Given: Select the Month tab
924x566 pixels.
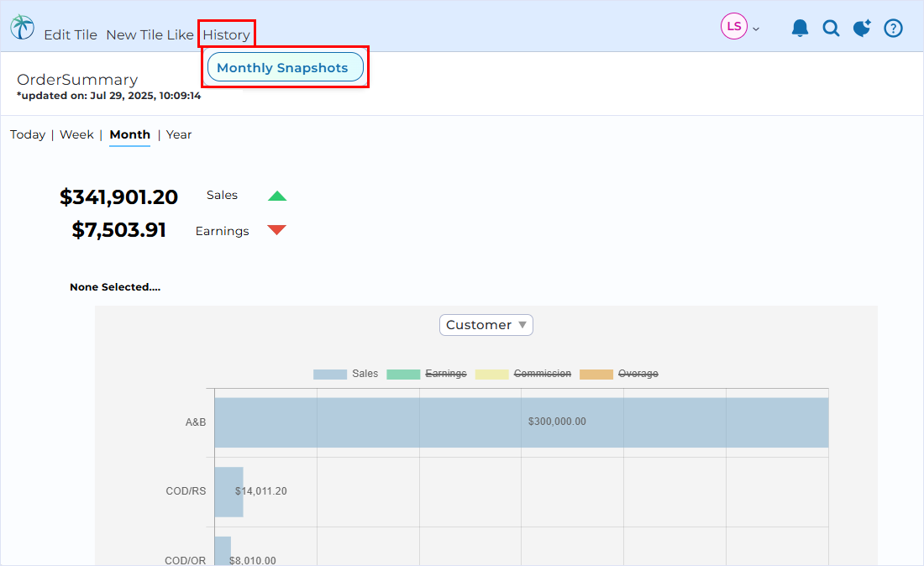Looking at the screenshot, I should (x=129, y=134).
